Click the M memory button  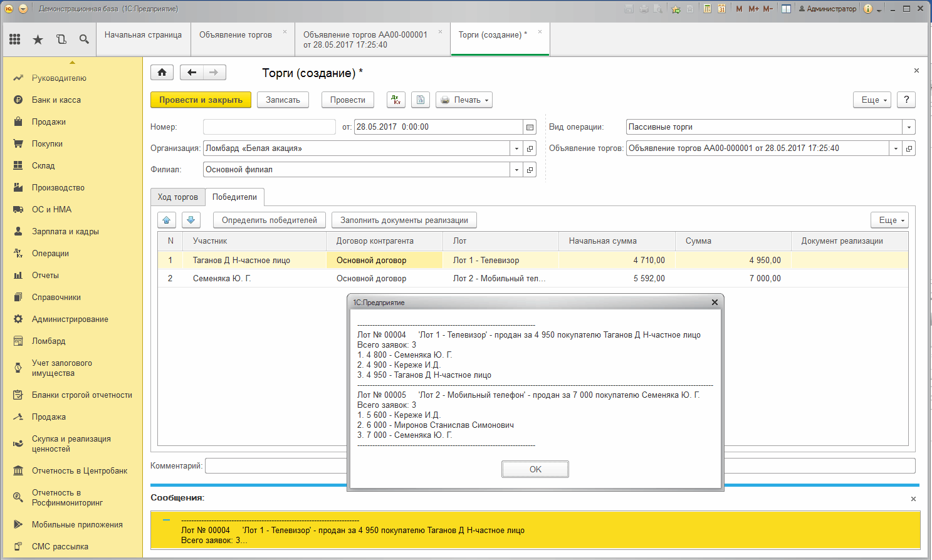[x=740, y=9]
